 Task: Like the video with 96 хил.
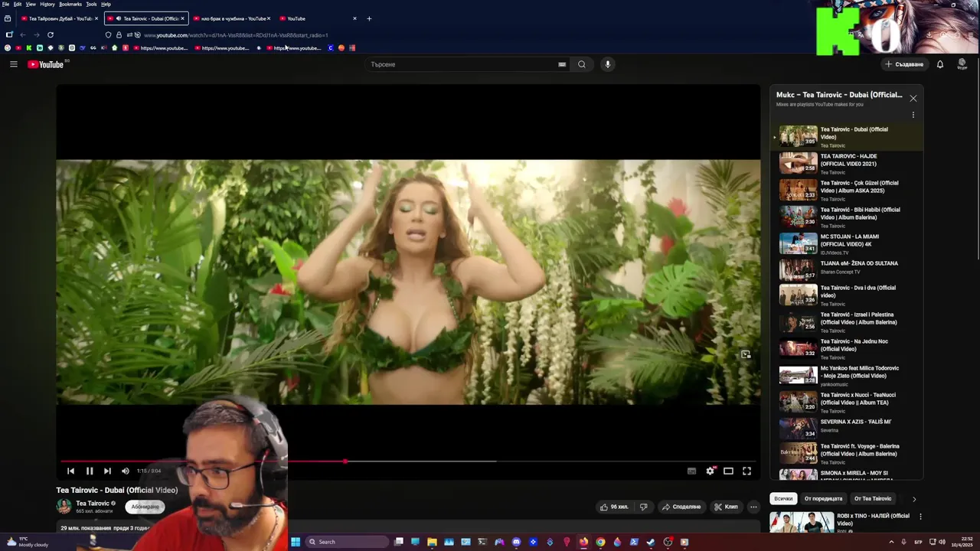coord(614,507)
